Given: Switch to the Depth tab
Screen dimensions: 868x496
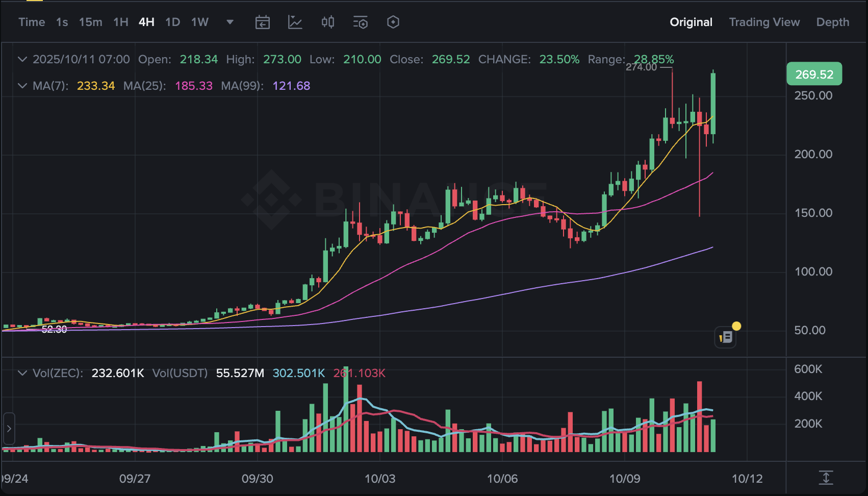Looking at the screenshot, I should (832, 22).
